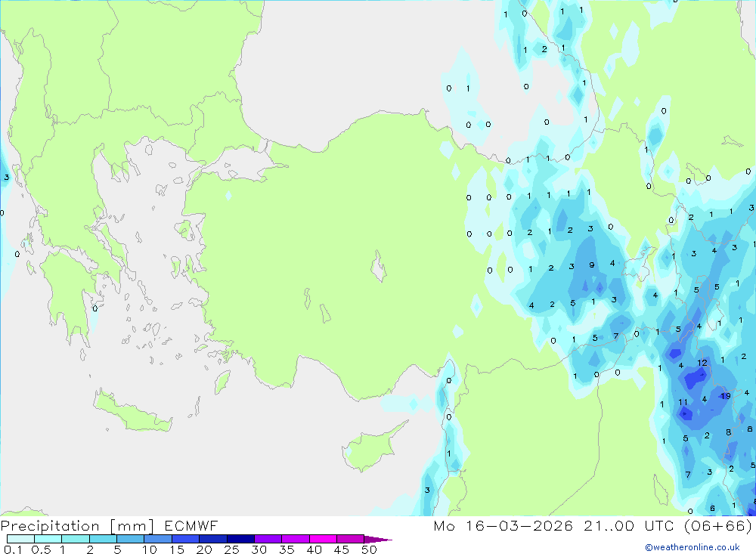Click the 0.1–0.5 mm legend color swatch
Image resolution: width=756 pixels, height=554 pixels.
[20, 539]
